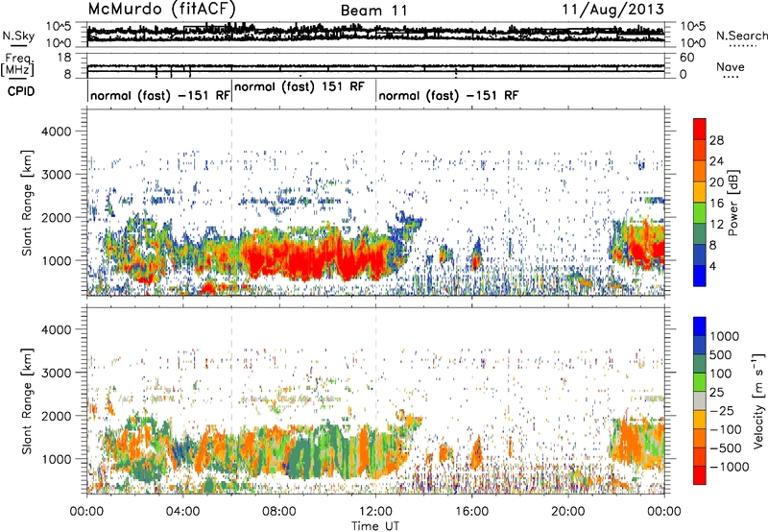Viewport: 768px width, 532px height.
Task: Pick the dark green 8–12 dB colorbar segment
Action: click(700, 233)
